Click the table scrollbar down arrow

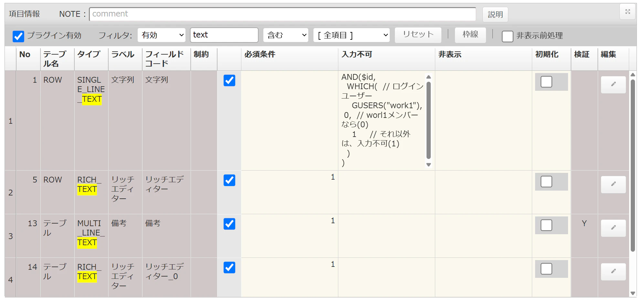(x=633, y=293)
